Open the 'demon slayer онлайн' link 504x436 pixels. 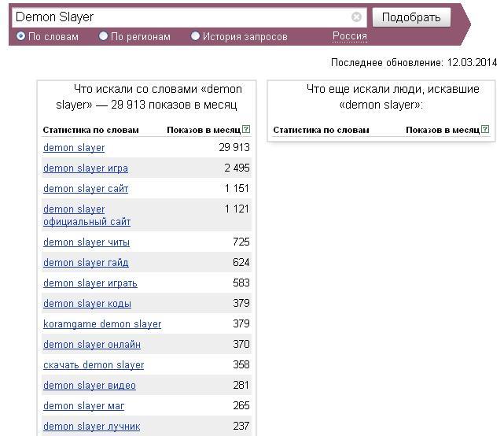point(92,345)
